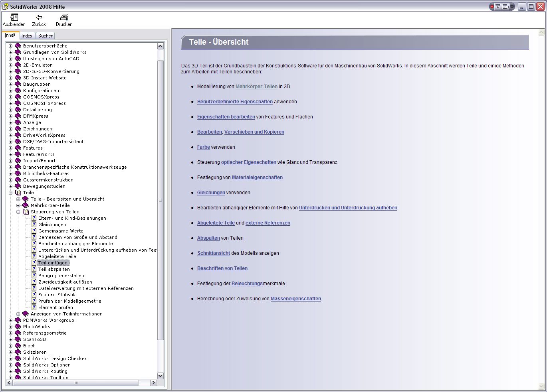Click the contents tree scroll up arrow
This screenshot has width=547, height=392.
[161, 46]
